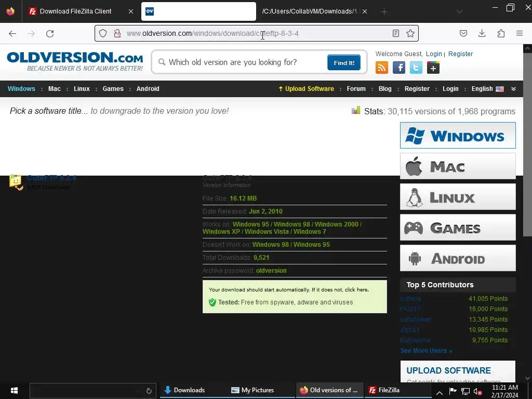Select Games in the site nav bar
This screenshot has height=399, width=532.
click(x=113, y=88)
